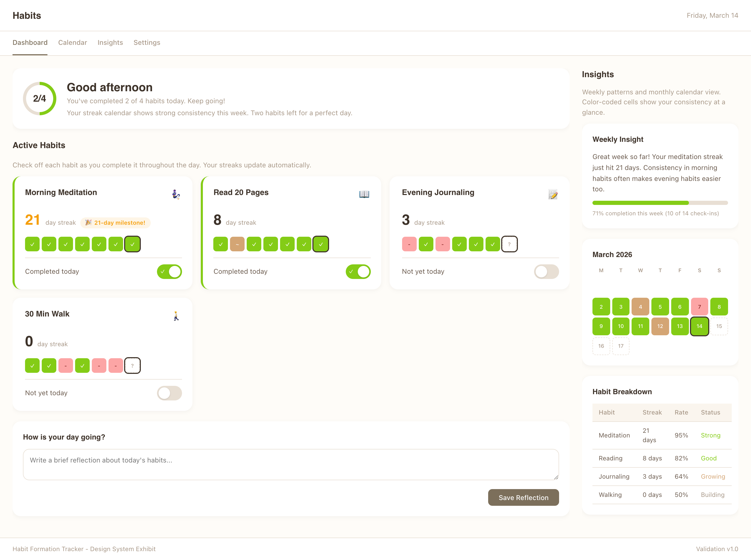Click the daily reflection text area
751x560 pixels.
tap(290, 464)
